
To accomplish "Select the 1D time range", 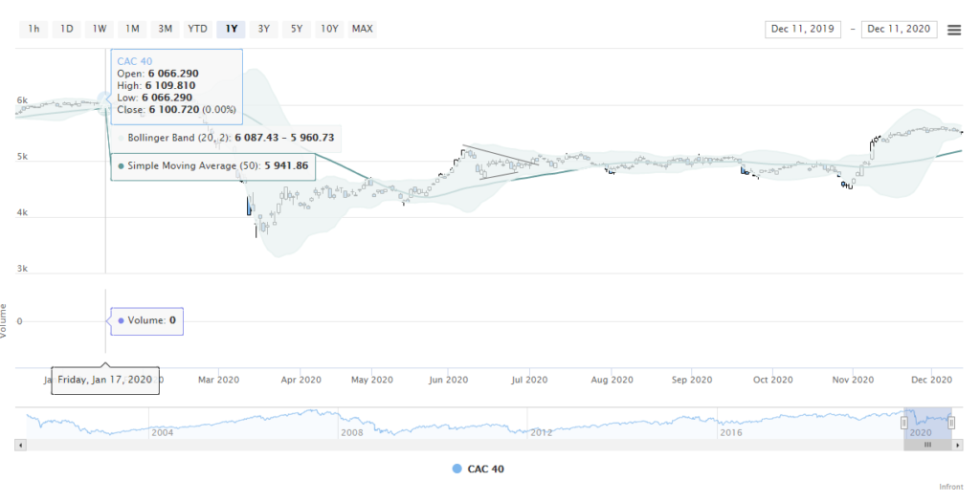I will 67,29.
